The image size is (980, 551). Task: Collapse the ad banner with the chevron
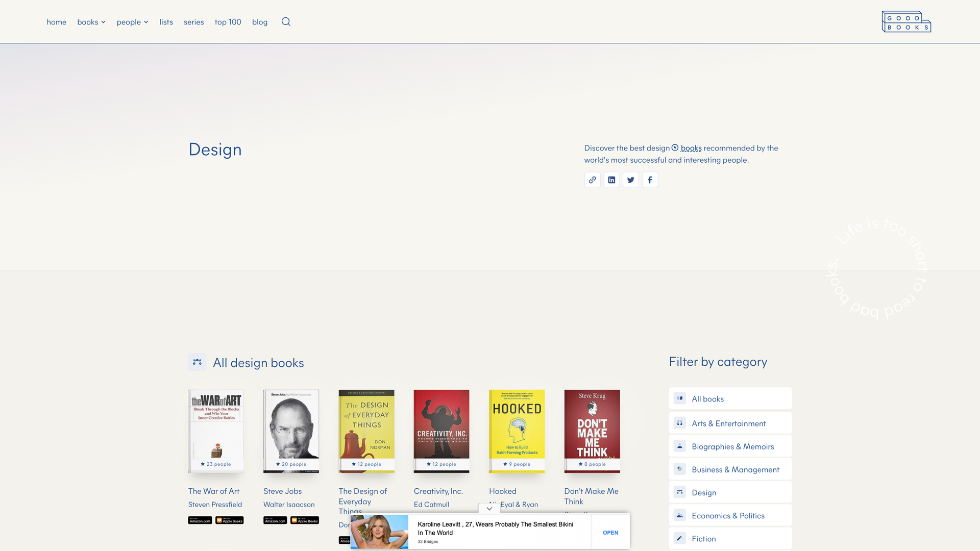488,508
